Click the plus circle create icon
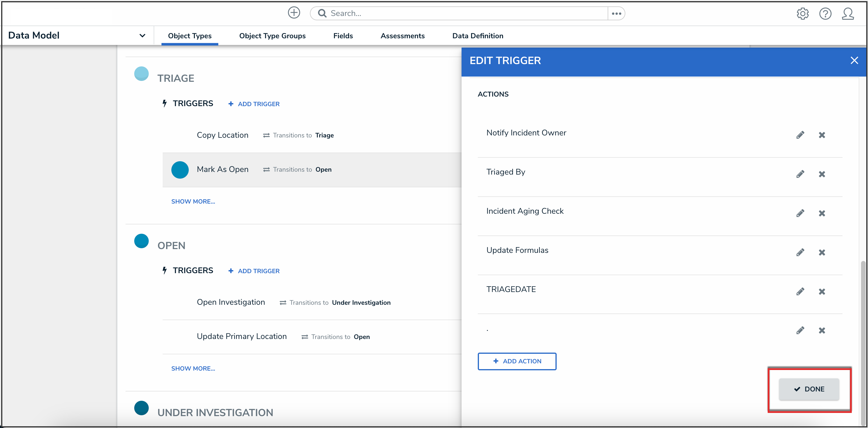This screenshot has width=868, height=428. click(x=293, y=13)
